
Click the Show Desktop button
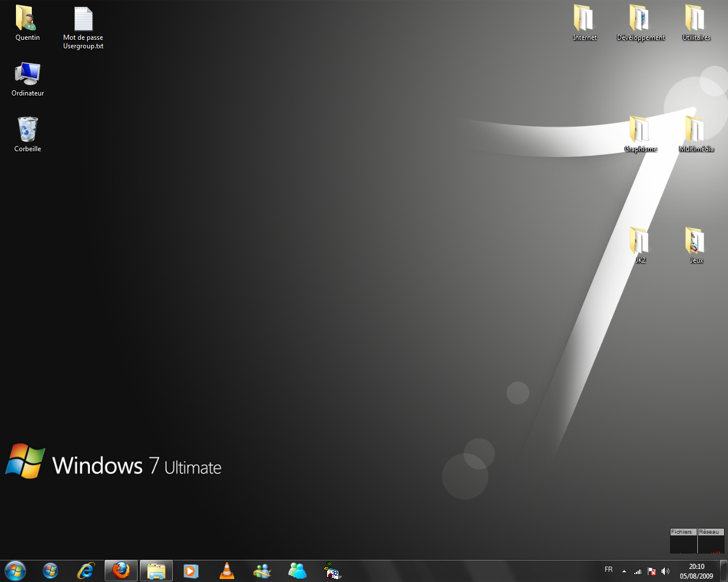[723, 571]
